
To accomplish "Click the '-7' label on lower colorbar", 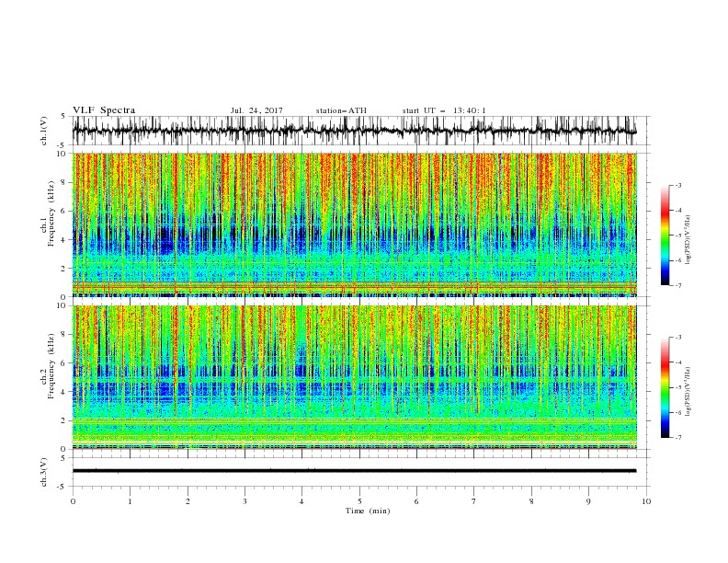I will 678,438.
